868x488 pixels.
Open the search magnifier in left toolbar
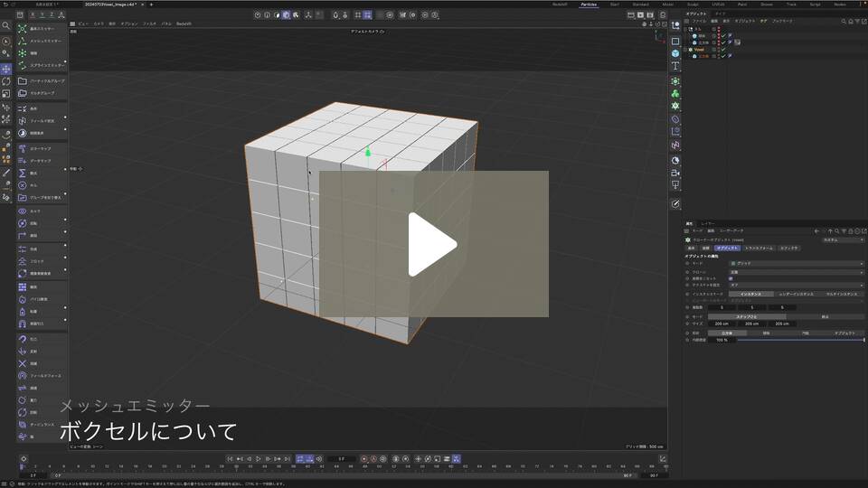tap(6, 25)
